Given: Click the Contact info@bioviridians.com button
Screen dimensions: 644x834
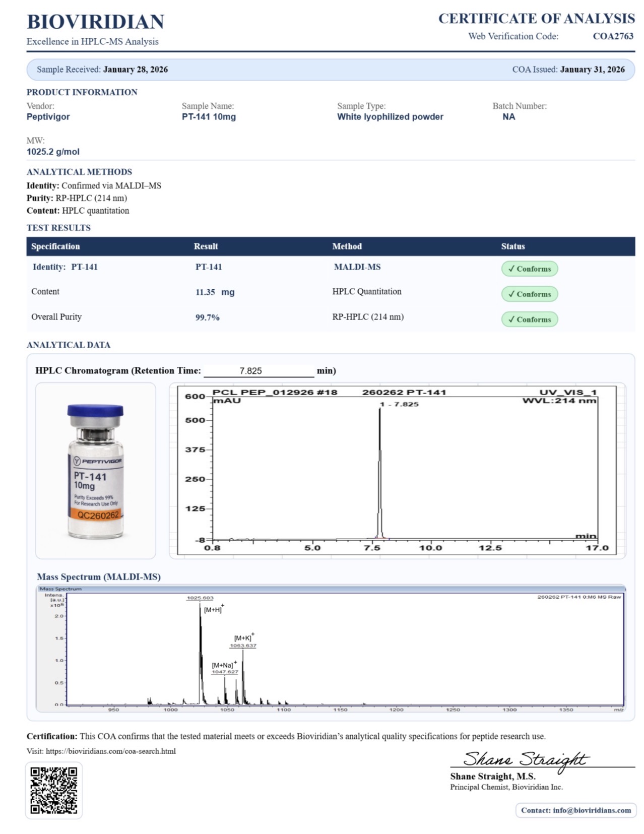Looking at the screenshot, I should (575, 810).
